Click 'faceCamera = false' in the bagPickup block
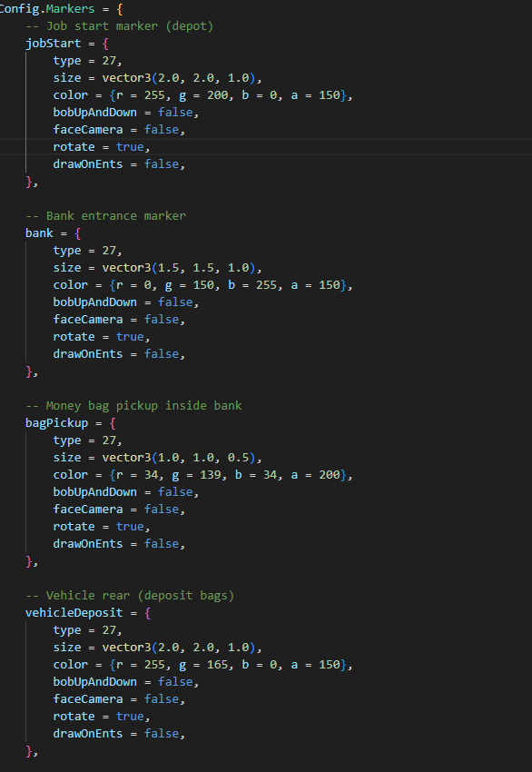 pos(119,510)
